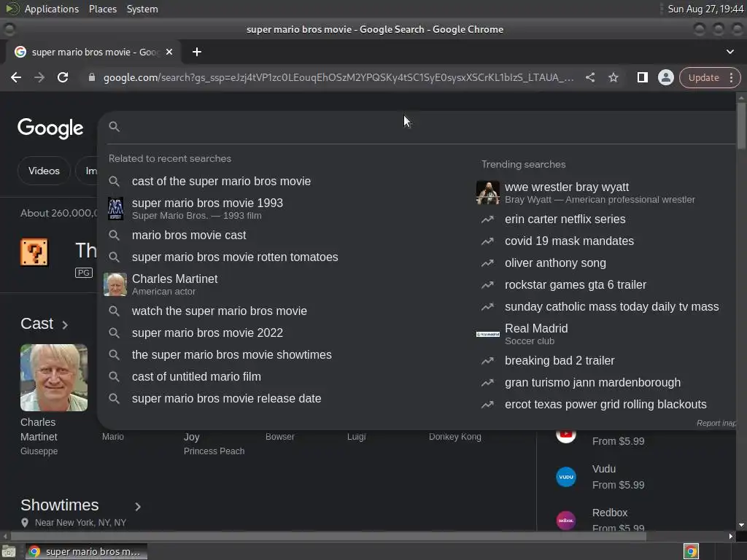Choose suggestion super mario bros movie 2022
This screenshot has width=747, height=560.
click(207, 332)
